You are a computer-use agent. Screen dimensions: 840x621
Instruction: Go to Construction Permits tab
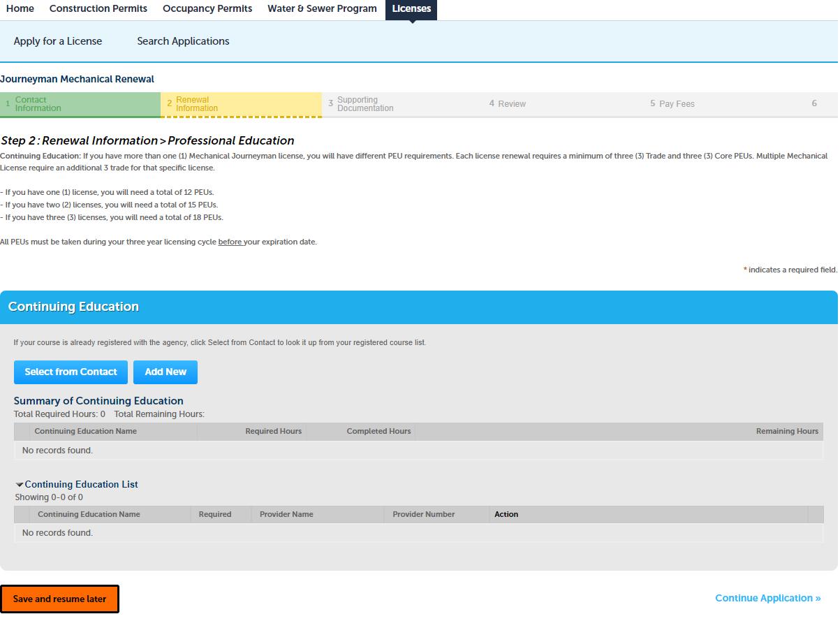pyautogui.click(x=98, y=9)
